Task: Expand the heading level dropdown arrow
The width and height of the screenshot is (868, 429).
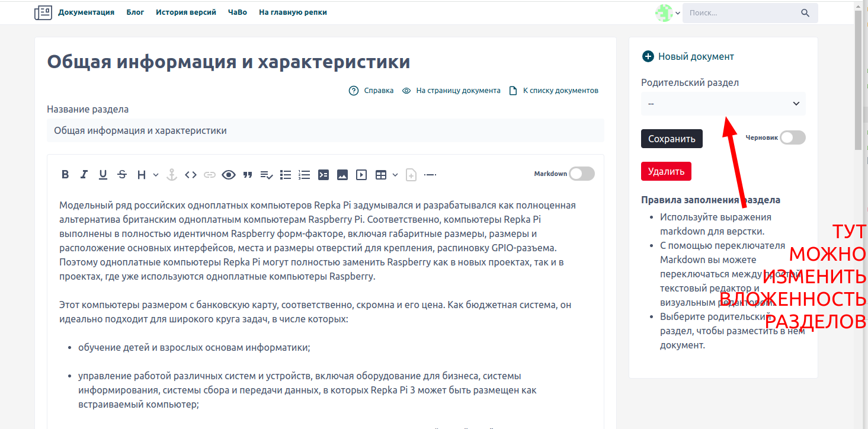Action: (x=156, y=175)
